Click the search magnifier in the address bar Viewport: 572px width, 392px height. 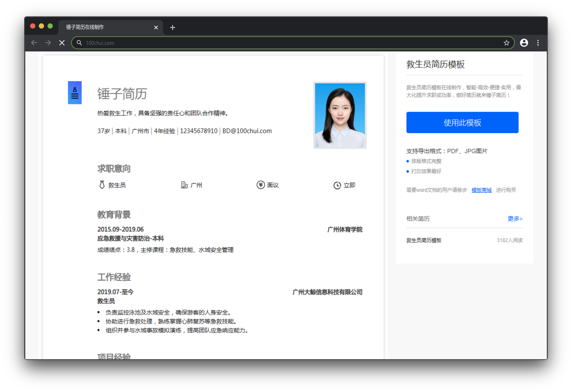point(79,43)
